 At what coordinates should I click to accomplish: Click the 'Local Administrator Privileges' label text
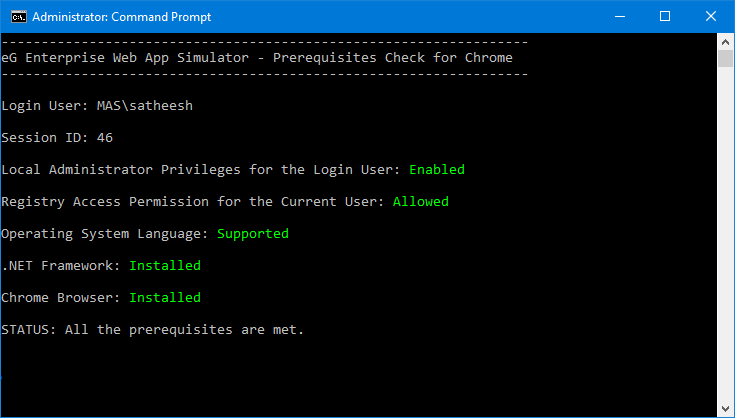[x=121, y=170]
